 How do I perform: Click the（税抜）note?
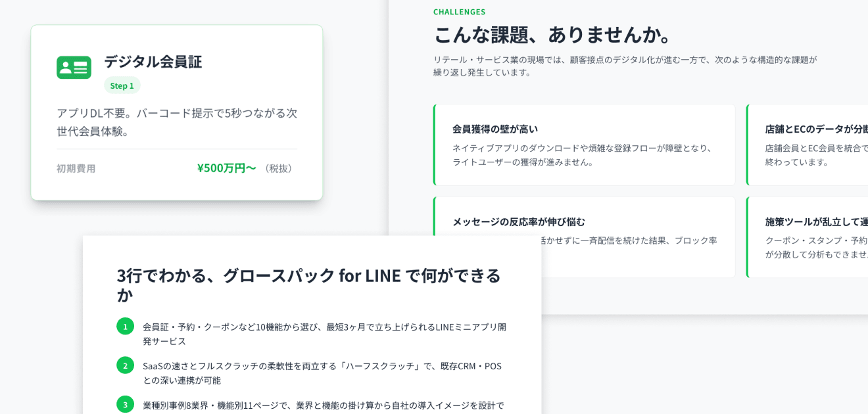(x=279, y=168)
